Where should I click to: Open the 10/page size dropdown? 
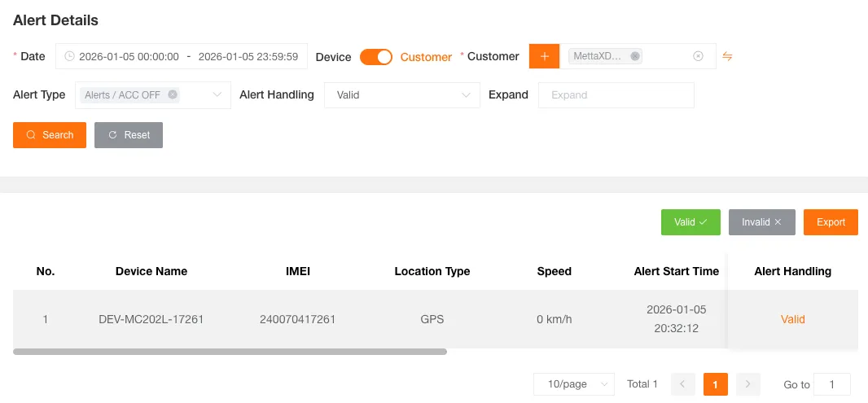pos(573,384)
